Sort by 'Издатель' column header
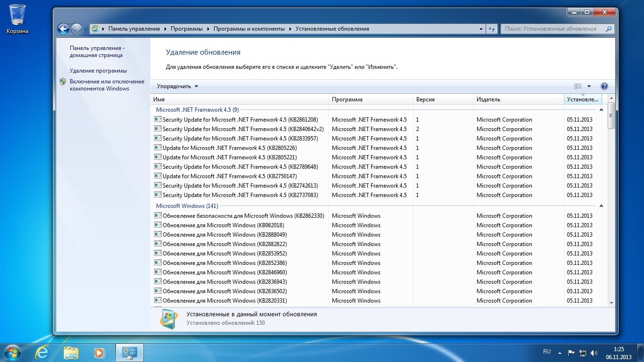The image size is (644, 362). pyautogui.click(x=519, y=99)
